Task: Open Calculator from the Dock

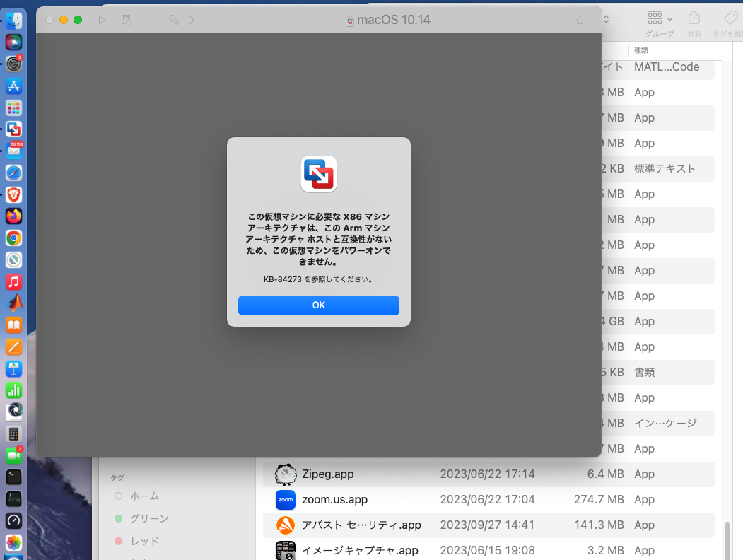Action: (x=13, y=434)
